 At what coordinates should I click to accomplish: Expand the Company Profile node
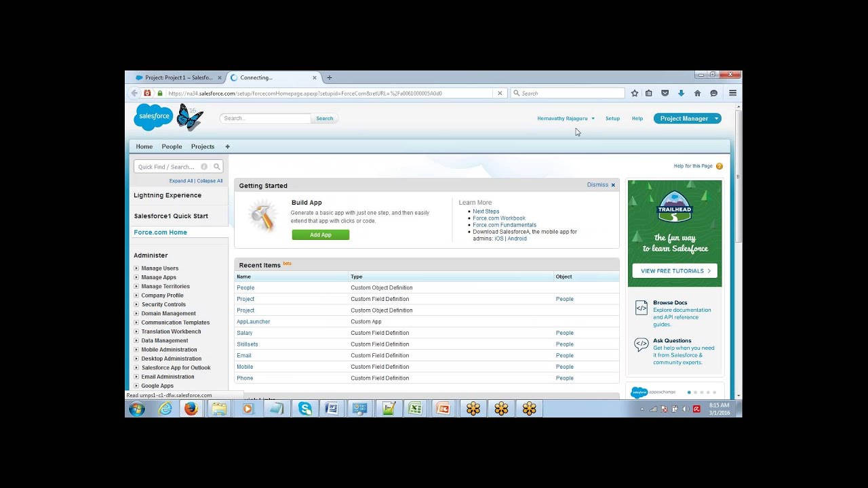pyautogui.click(x=136, y=296)
